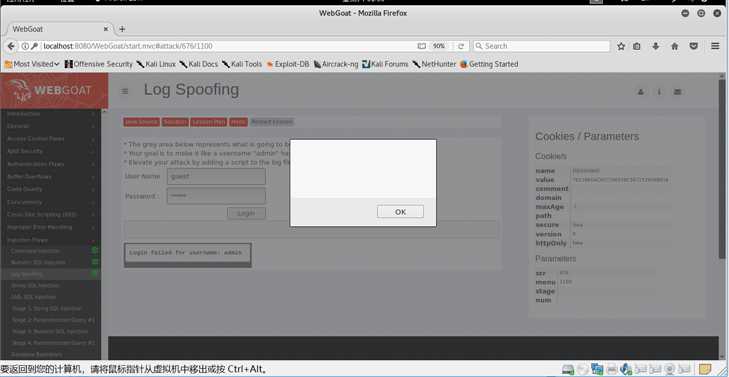The image size is (729, 377).
Task: Expand Authentication Flaws category
Action: coord(50,164)
